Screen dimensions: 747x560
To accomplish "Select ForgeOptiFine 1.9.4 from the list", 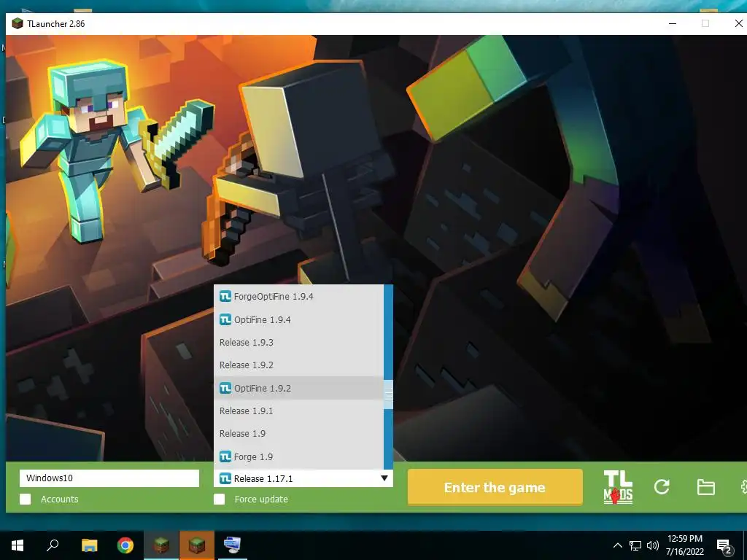I will [298, 296].
